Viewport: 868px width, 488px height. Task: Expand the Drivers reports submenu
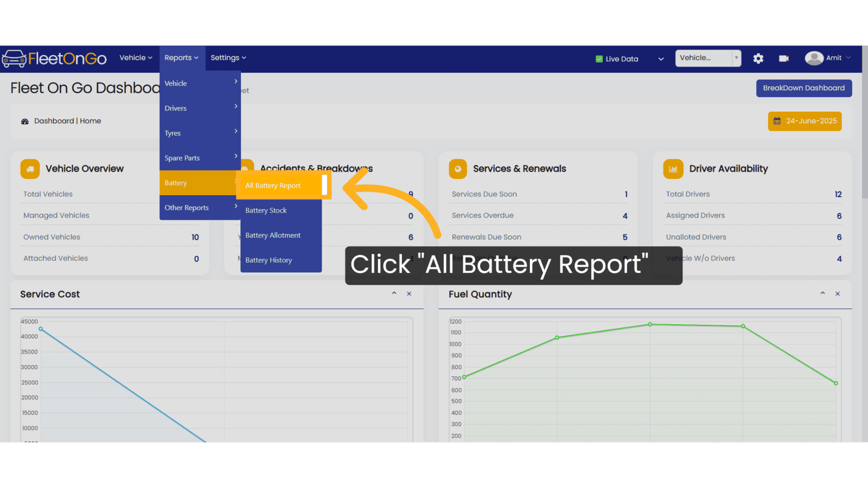coord(200,108)
